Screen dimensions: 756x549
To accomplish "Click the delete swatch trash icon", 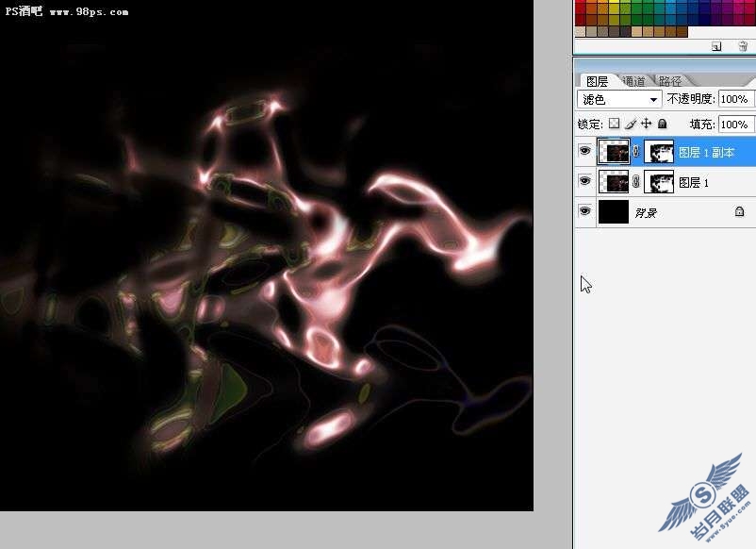I will [x=743, y=46].
